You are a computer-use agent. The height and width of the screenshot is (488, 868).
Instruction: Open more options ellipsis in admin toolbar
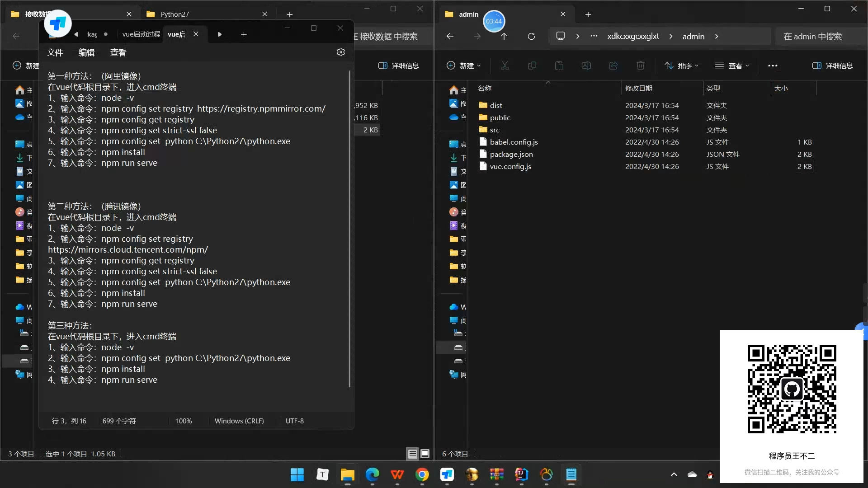(x=773, y=66)
